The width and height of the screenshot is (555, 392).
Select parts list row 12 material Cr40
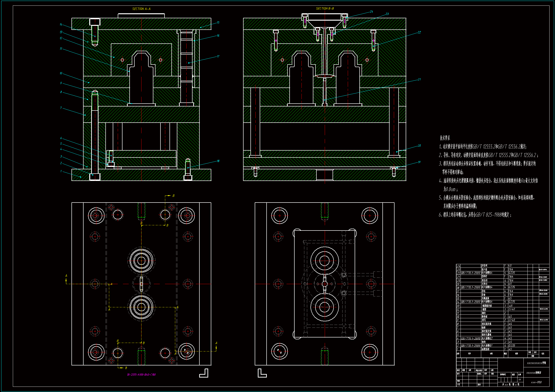click(512, 309)
